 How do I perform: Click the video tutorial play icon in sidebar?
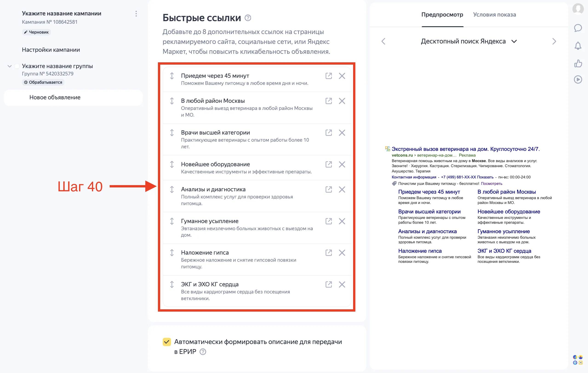coord(578,79)
